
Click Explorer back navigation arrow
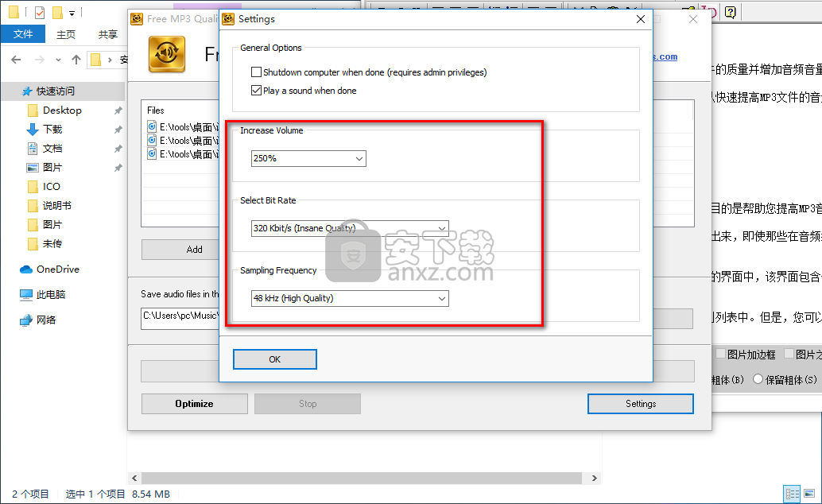point(16,60)
